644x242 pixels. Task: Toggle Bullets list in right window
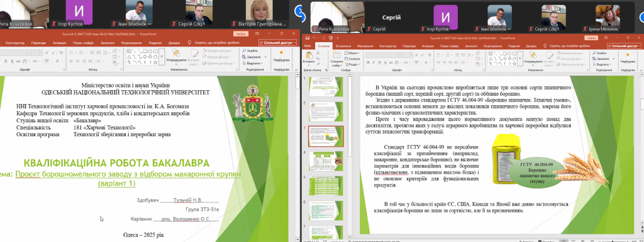pos(438,55)
